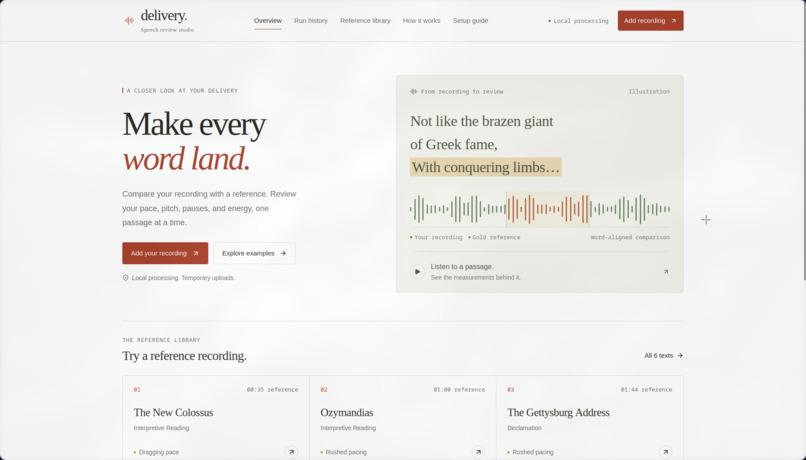Click the 00:35 reference label
The height and width of the screenshot is (460, 806).
(272, 390)
